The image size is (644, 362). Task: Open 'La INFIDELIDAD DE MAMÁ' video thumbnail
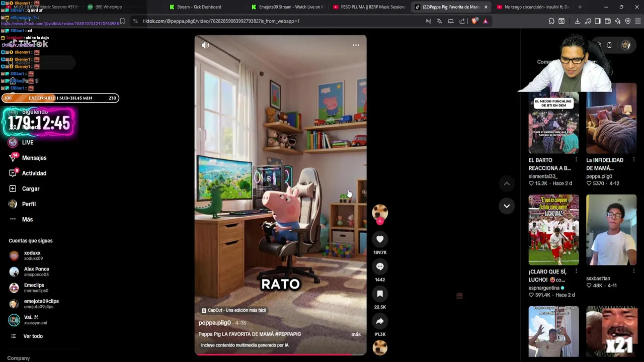point(611,119)
